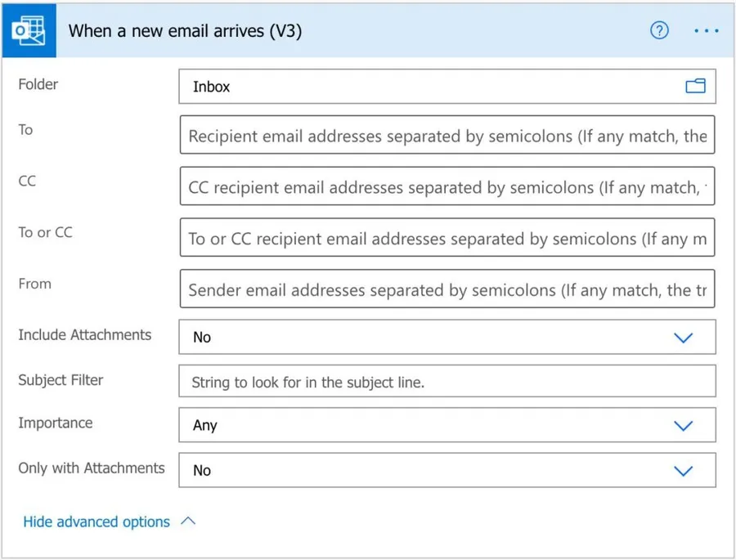Click the To recipient addresses field
Viewport: 736px width, 560px height.
click(x=447, y=137)
